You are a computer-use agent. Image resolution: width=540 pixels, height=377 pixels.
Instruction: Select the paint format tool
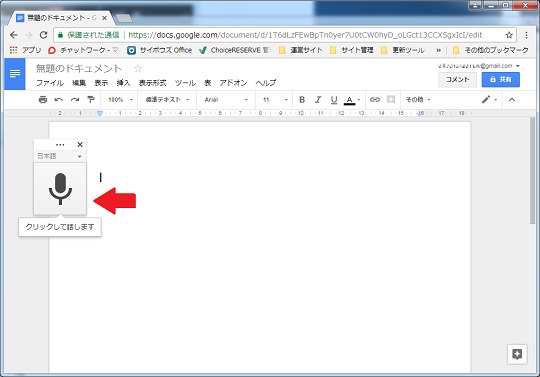(91, 100)
